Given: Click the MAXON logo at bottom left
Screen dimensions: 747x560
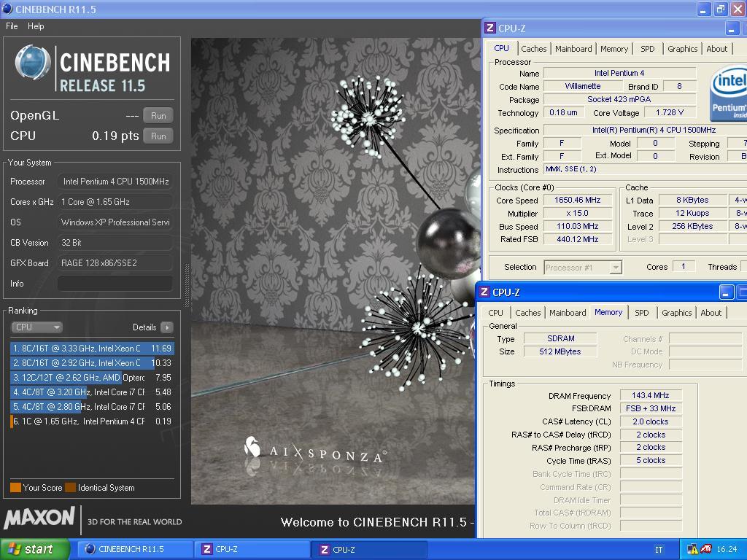Looking at the screenshot, I should [39, 518].
